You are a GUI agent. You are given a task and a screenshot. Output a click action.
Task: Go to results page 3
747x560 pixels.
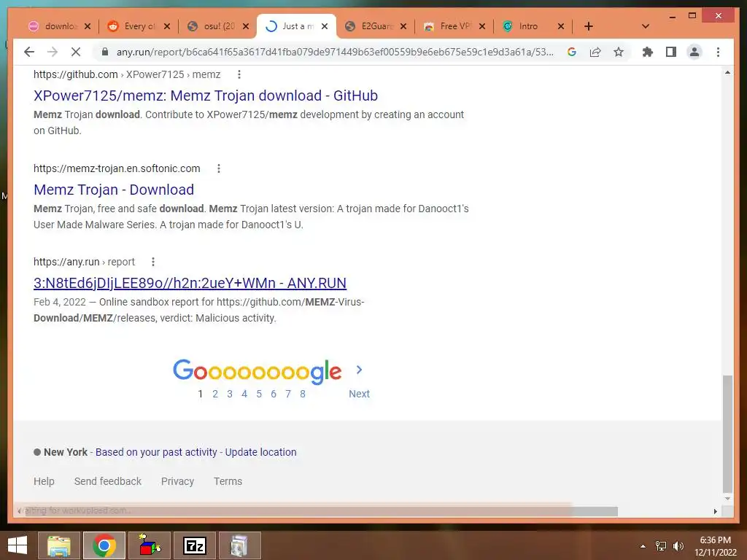(230, 394)
